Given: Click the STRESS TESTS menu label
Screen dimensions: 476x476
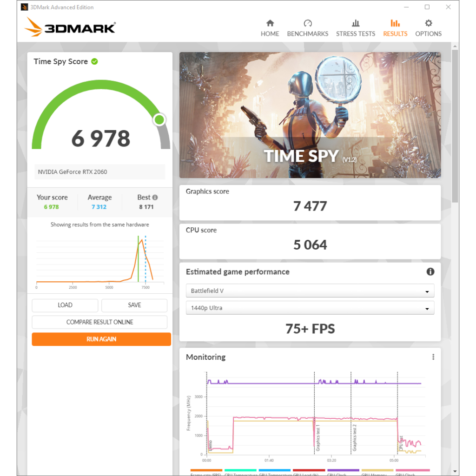Looking at the screenshot, I should [356, 33].
